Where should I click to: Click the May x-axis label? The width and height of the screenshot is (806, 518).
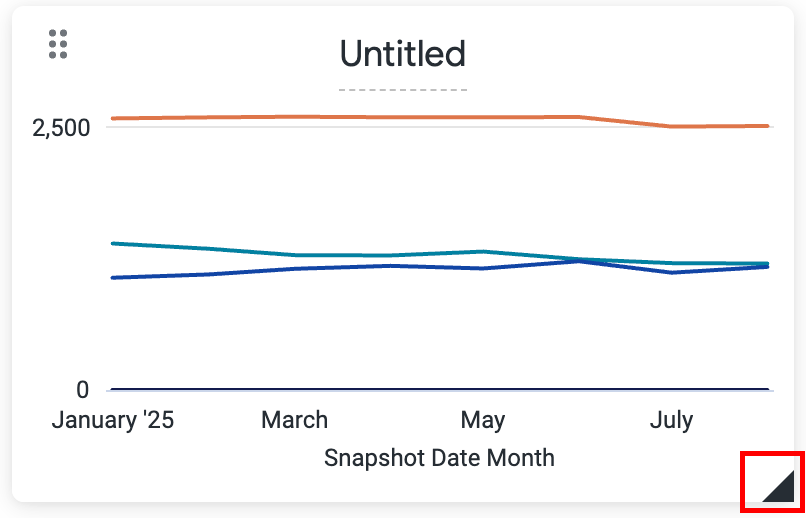click(x=483, y=420)
